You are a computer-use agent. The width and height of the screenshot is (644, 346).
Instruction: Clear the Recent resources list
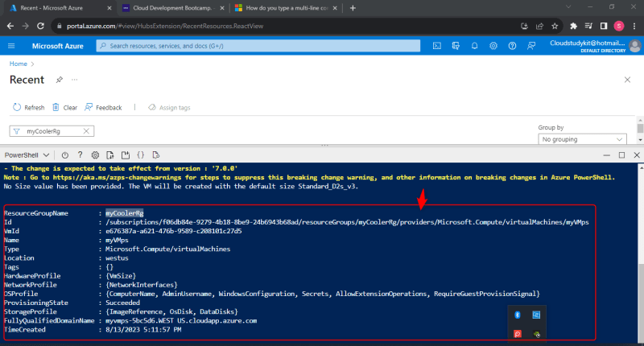[x=65, y=108]
